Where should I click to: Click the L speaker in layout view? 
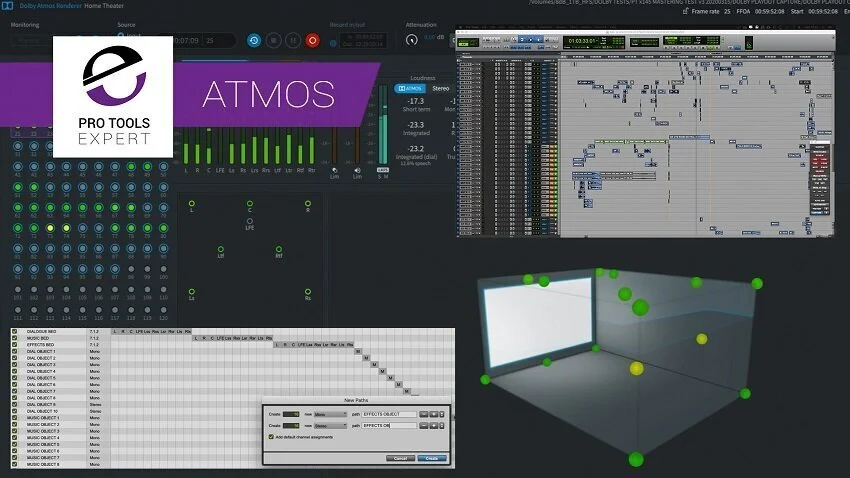[x=191, y=204]
